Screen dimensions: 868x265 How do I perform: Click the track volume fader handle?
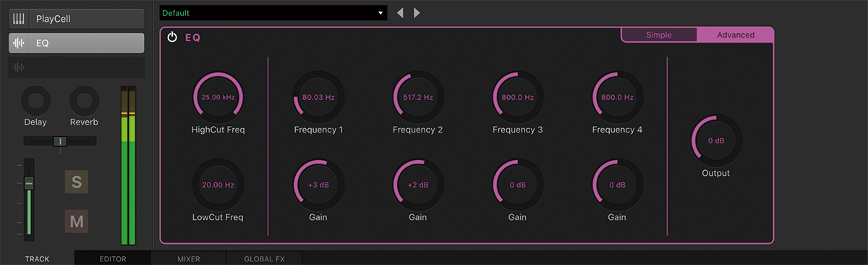click(x=29, y=183)
